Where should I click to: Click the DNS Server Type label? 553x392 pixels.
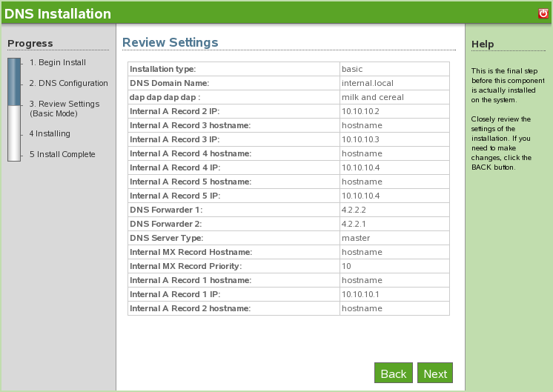point(167,239)
